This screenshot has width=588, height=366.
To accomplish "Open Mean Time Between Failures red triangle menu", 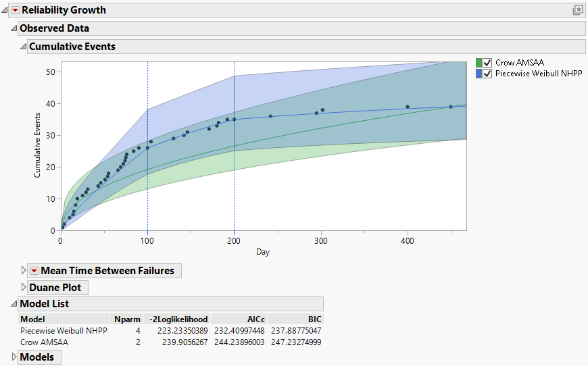I will pyautogui.click(x=34, y=271).
